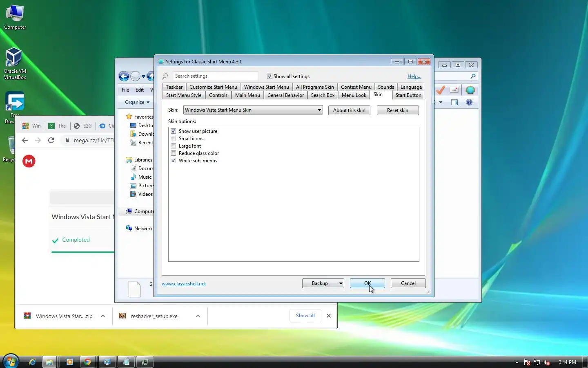588x368 pixels.
Task: Click the Explorer Forward navigation arrow
Action: pyautogui.click(x=135, y=76)
